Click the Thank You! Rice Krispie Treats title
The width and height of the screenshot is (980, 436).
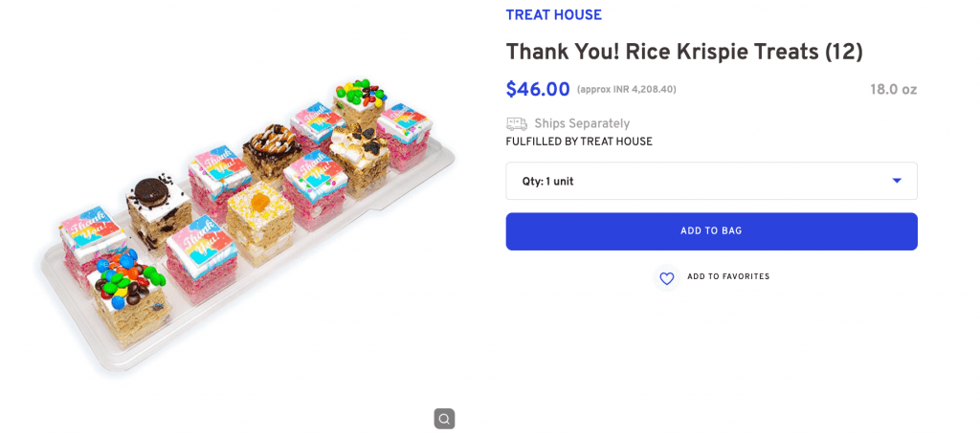tap(684, 52)
